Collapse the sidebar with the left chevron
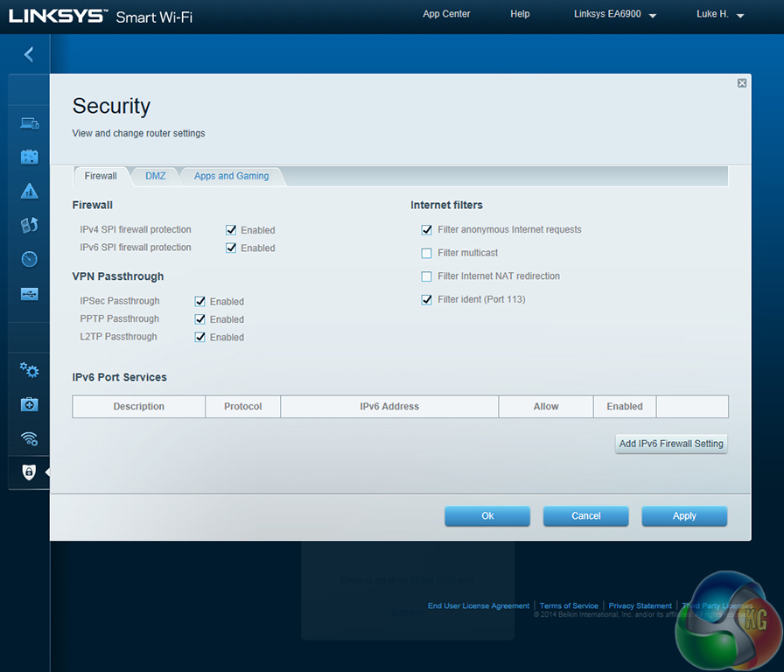784x672 pixels. (29, 55)
